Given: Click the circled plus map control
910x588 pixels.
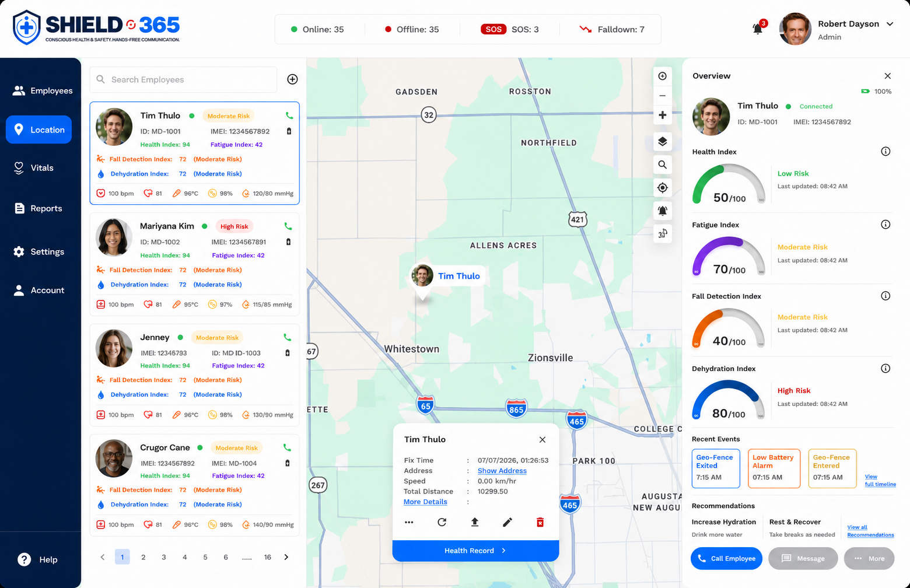Looking at the screenshot, I should click(663, 76).
